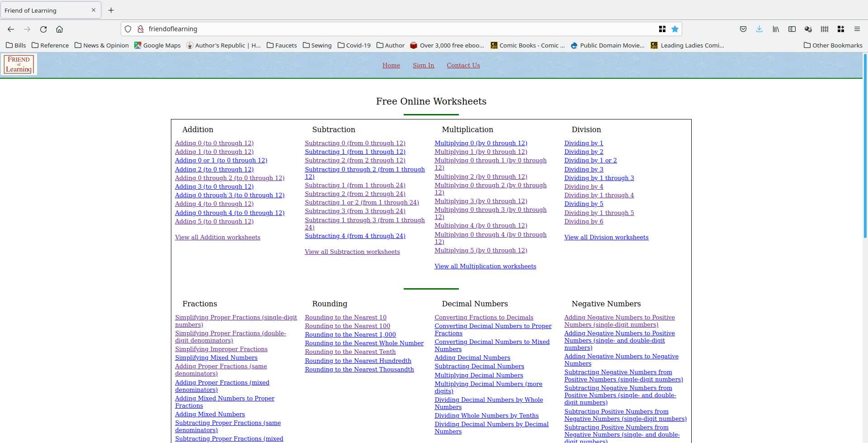Viewport: 868px width, 443px height.
Task: Click the Home navigation link
Action: point(391,65)
